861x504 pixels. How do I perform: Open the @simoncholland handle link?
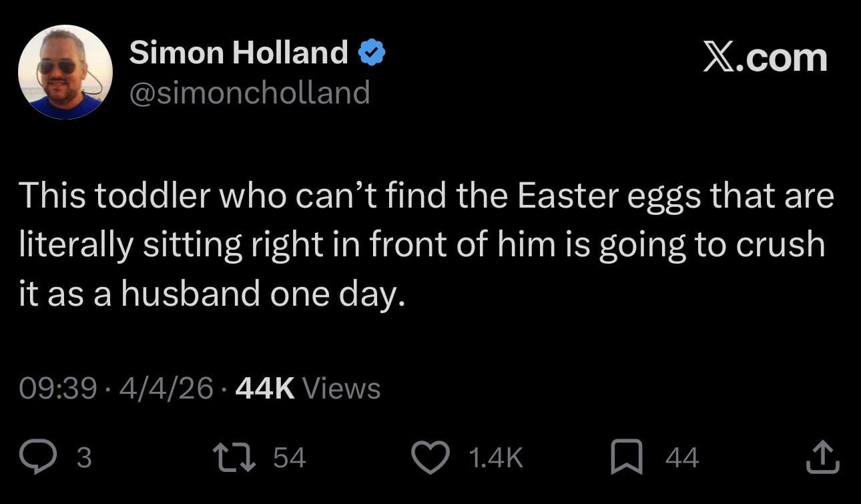249,92
